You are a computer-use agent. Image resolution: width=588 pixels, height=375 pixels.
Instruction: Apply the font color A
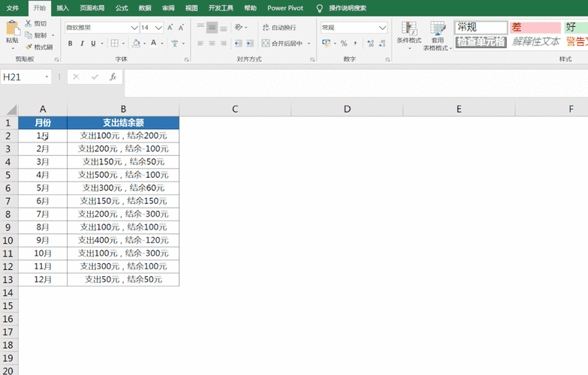153,43
